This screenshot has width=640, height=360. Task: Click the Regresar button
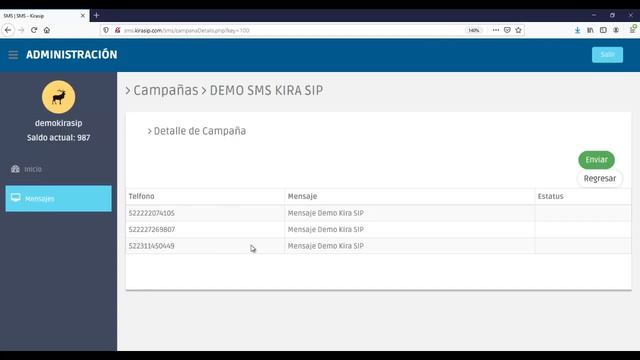tap(600, 178)
